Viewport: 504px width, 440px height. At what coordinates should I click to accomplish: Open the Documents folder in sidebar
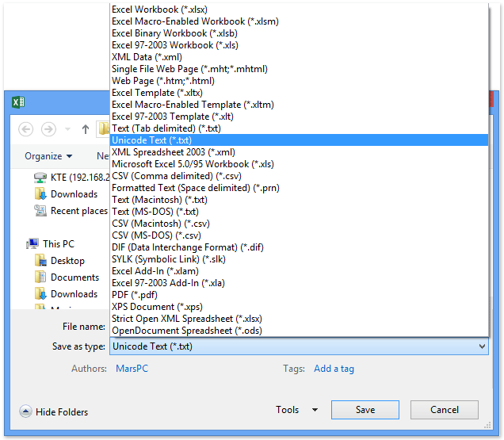74,277
